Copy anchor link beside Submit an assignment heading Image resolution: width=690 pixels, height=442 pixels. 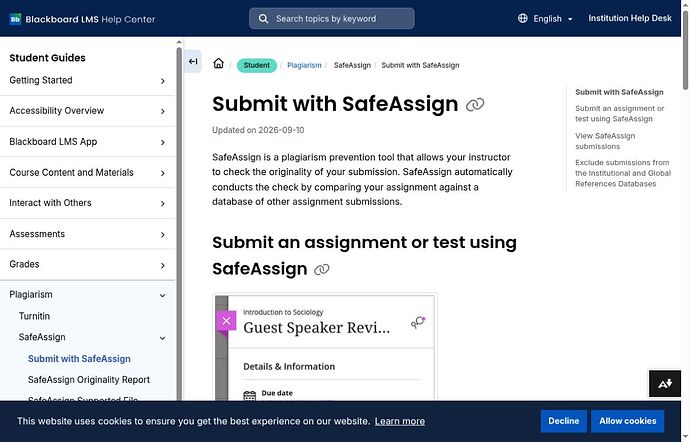[x=322, y=269]
